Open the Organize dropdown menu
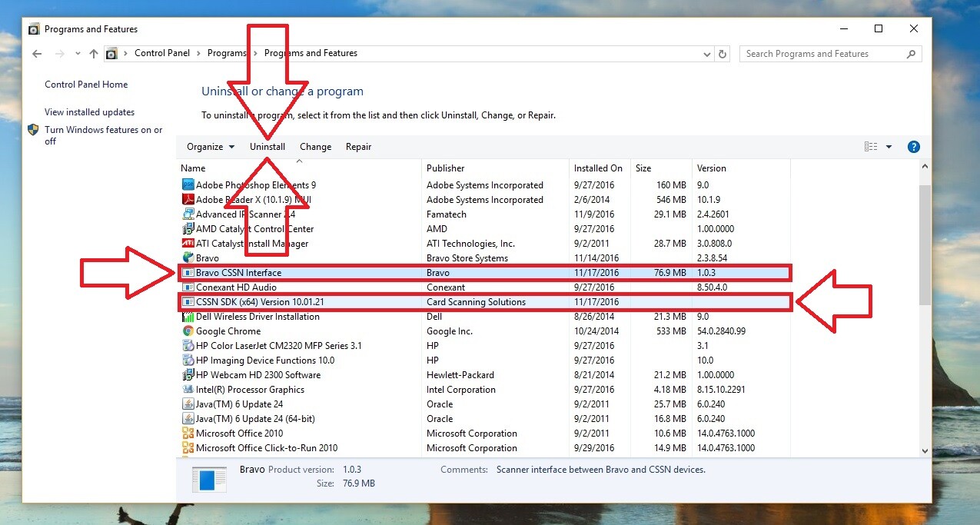Image resolution: width=980 pixels, height=525 pixels. tap(210, 147)
